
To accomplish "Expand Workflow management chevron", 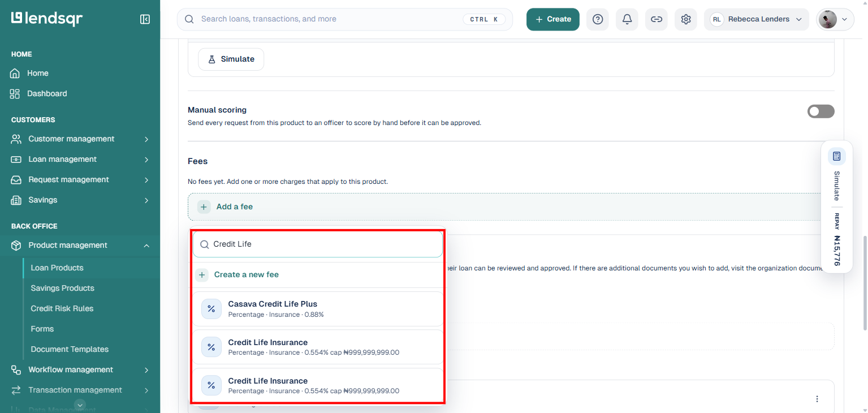I will click(146, 370).
